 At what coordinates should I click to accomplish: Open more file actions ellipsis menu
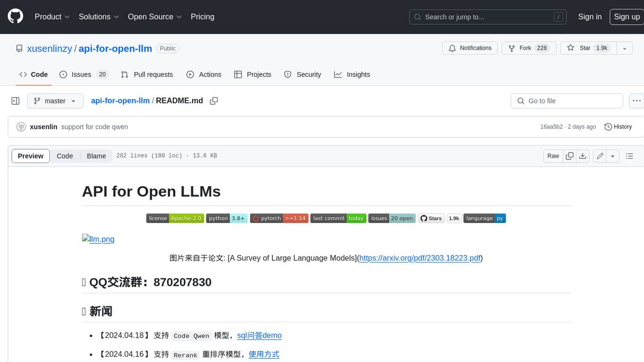click(x=636, y=101)
